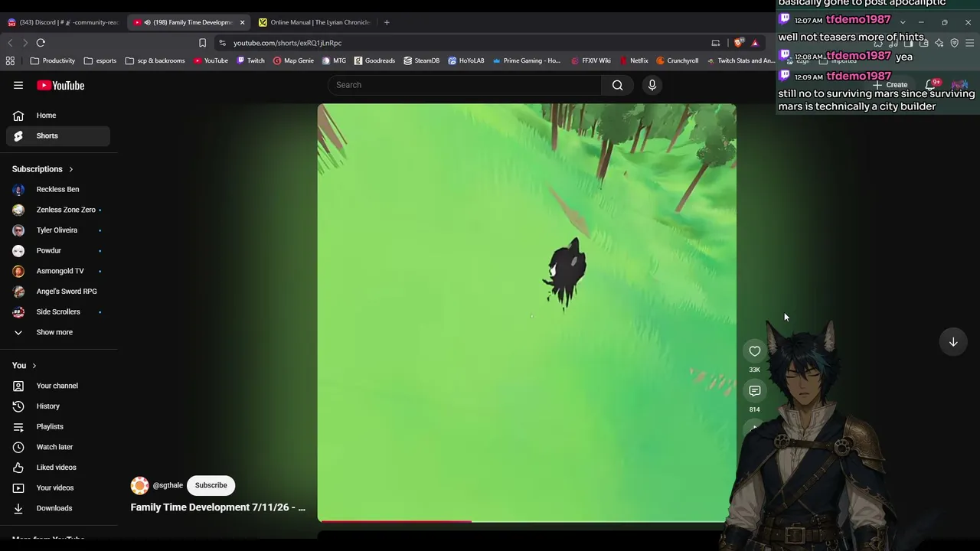Open Zenless Zone Zero subscription
This screenshot has width=980, height=551.
click(x=58, y=210)
